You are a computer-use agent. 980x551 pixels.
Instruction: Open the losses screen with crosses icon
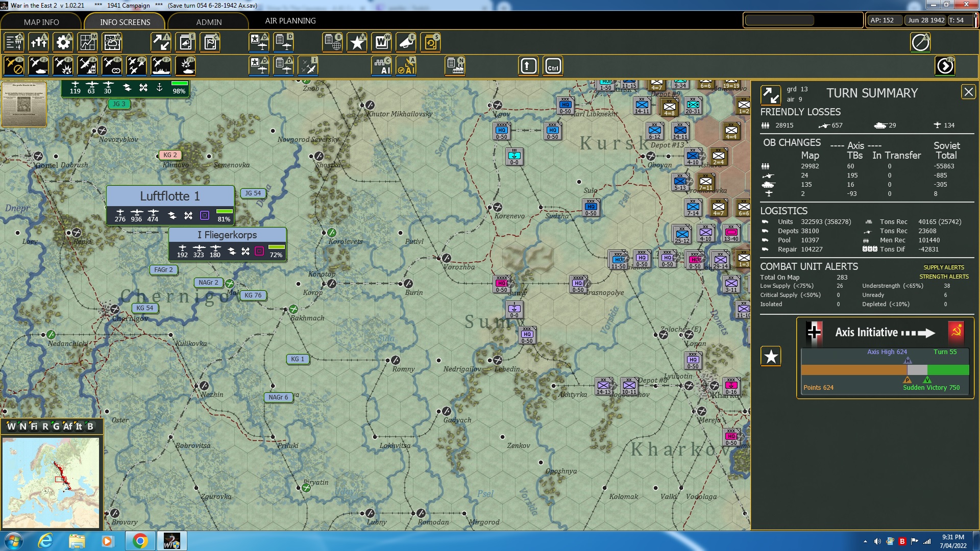click(38, 42)
